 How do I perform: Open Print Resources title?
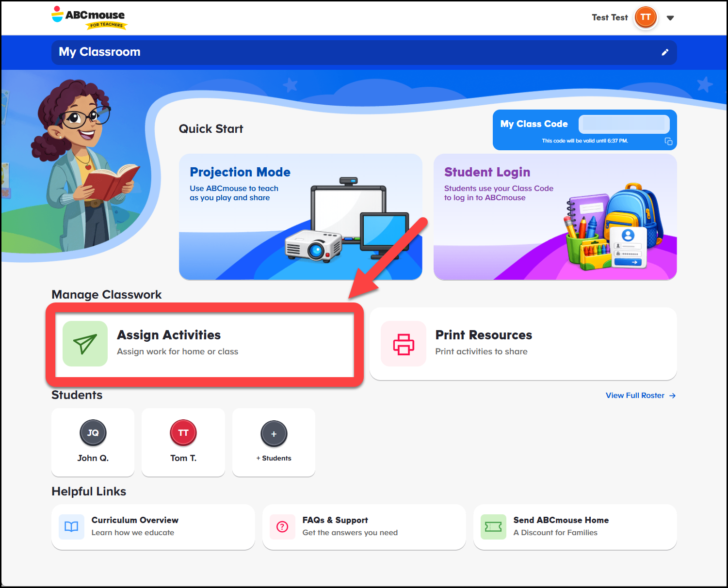tap(484, 335)
